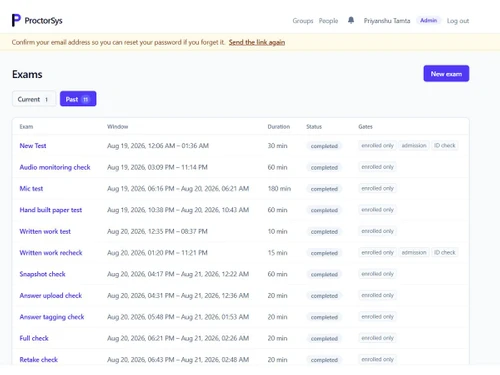500x375 pixels.
Task: Switch to the Current exams tab
Action: 34,99
